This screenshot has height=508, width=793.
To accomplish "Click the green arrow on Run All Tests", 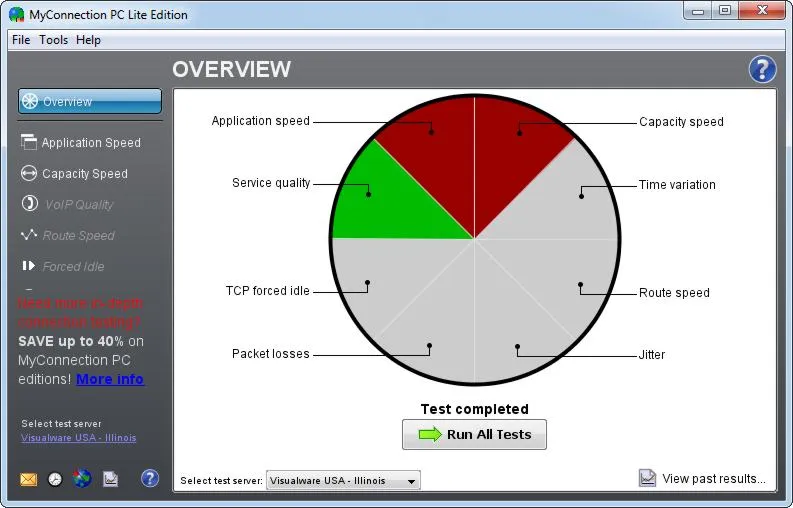I will click(x=430, y=434).
